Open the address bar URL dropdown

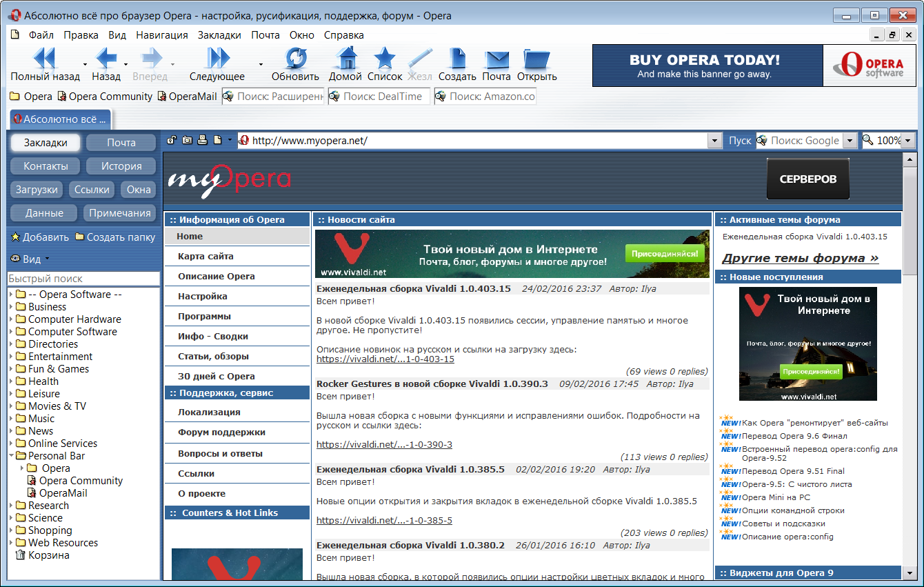pos(714,141)
